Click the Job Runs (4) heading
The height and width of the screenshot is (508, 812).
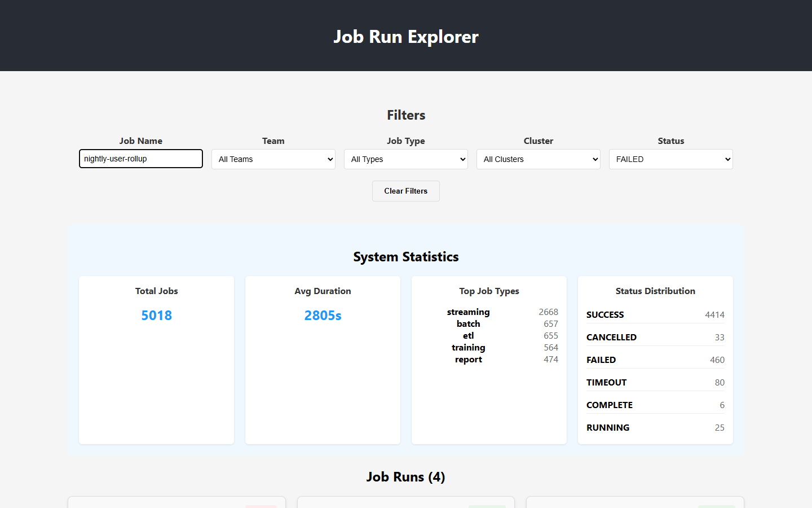tap(406, 477)
